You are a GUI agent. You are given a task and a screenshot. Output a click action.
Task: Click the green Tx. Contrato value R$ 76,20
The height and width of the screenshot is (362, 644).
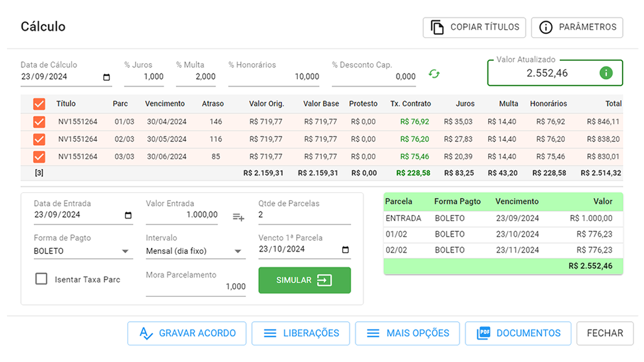click(x=415, y=139)
